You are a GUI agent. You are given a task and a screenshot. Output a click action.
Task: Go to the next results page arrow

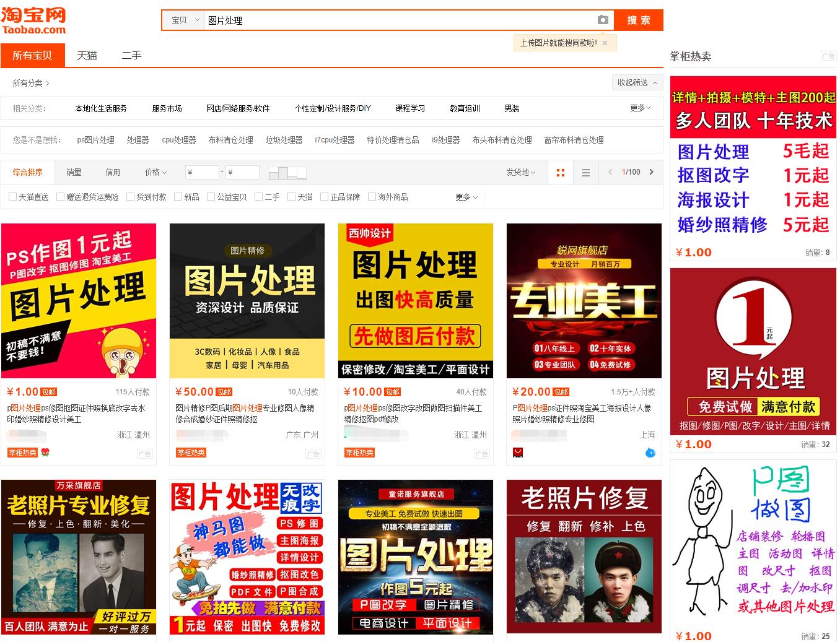point(651,172)
